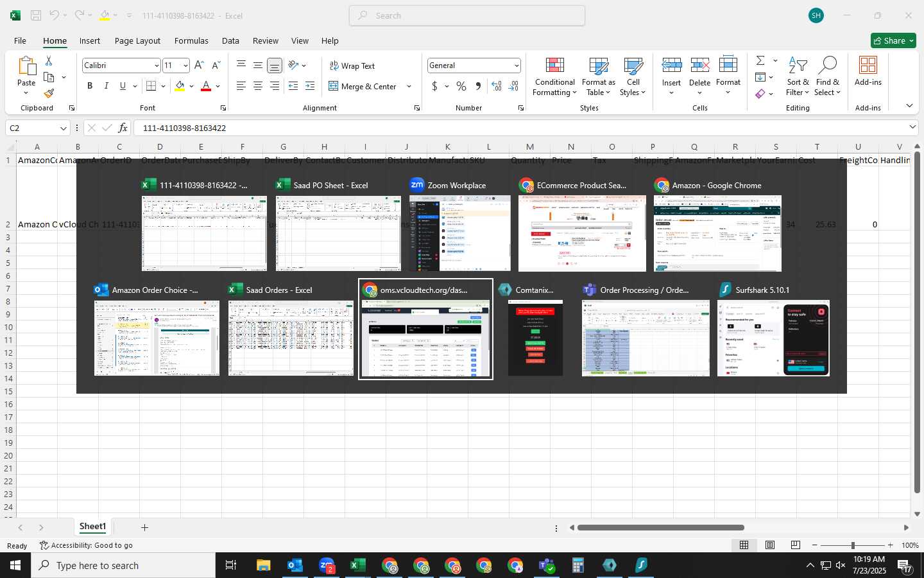Switch to Page Layout view icon in status bar
Screen dimensions: 924x578
(x=770, y=545)
